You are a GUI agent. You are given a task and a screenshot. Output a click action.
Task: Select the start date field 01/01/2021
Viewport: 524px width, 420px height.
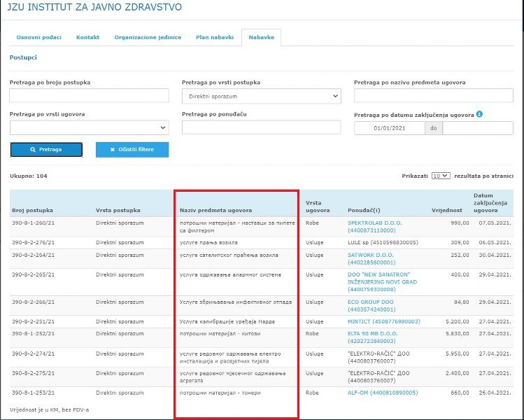(x=389, y=128)
